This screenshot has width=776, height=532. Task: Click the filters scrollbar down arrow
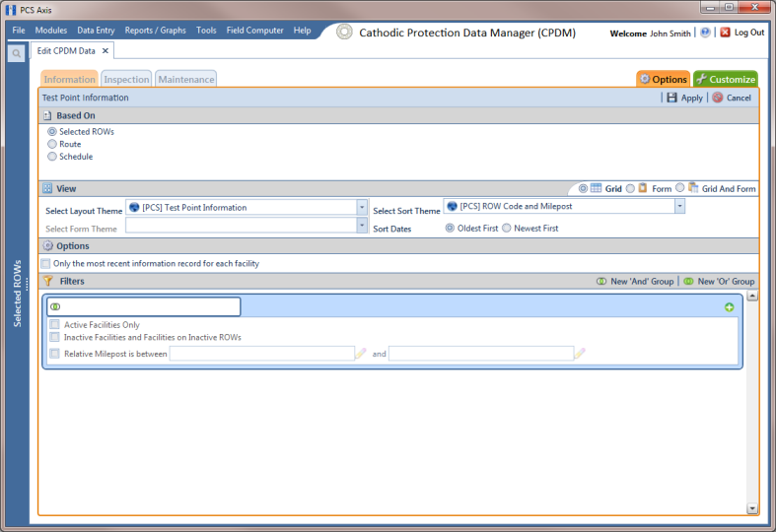pos(752,508)
